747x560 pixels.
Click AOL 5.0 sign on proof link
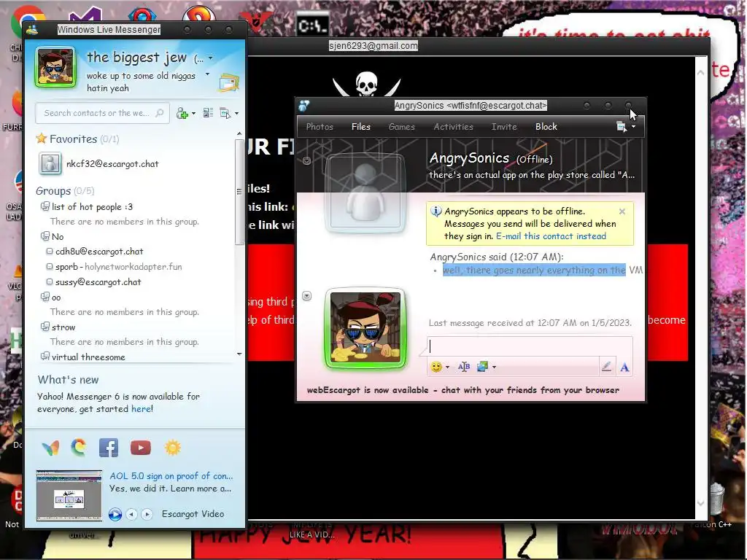click(x=171, y=475)
